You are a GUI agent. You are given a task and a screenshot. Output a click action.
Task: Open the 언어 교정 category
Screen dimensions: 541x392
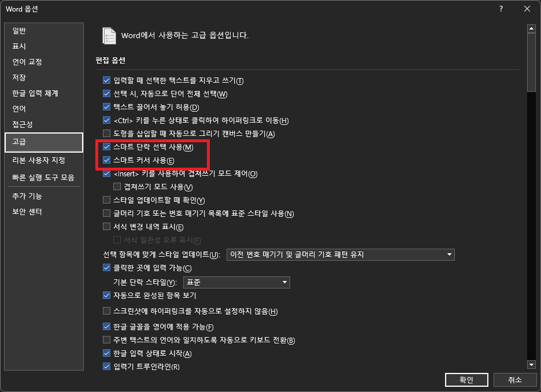click(x=44, y=62)
